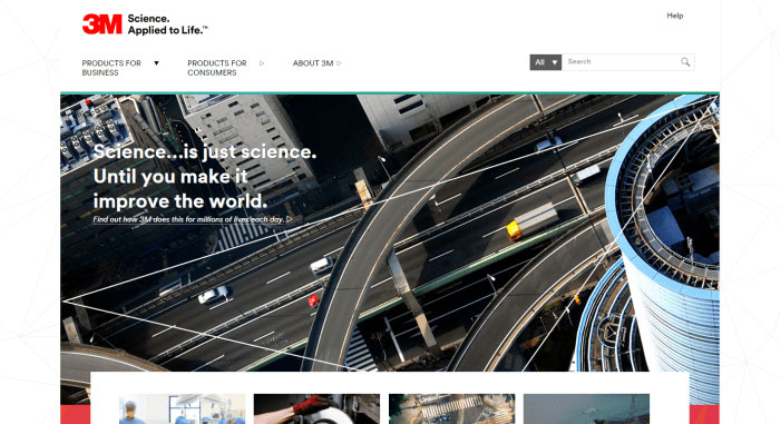Open the All search category dropdown
The width and height of the screenshot is (780, 424).
pyautogui.click(x=546, y=62)
